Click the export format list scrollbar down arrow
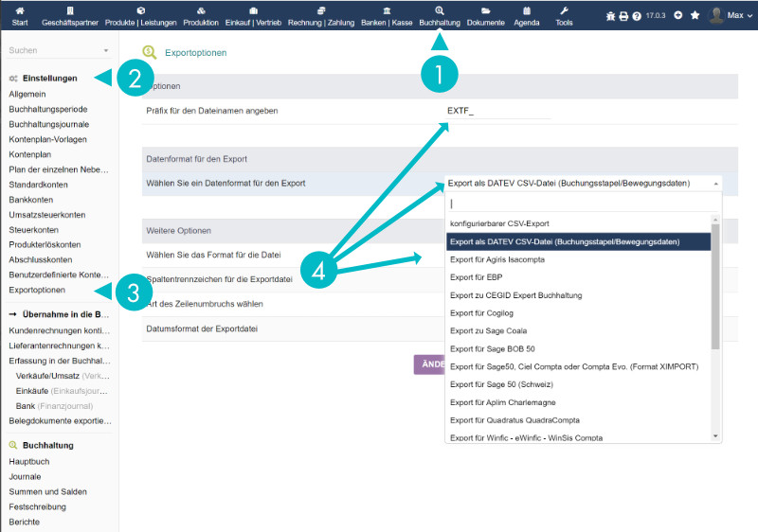 coord(715,436)
